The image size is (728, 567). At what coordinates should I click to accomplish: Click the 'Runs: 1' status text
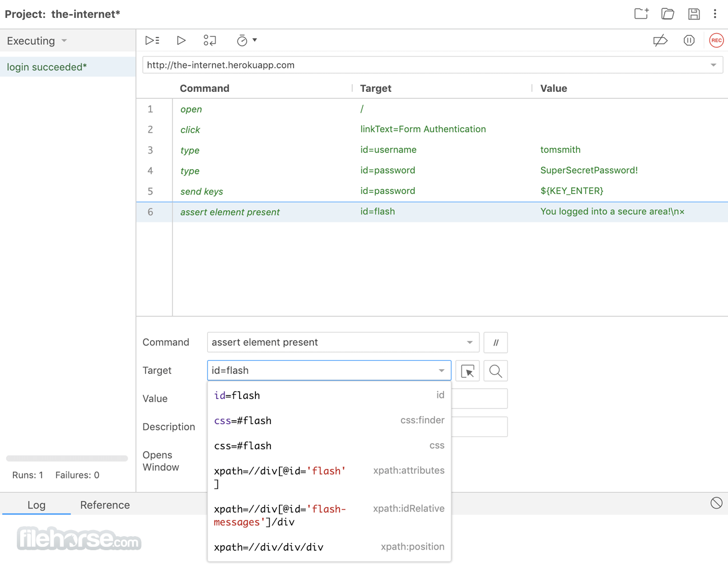27,475
